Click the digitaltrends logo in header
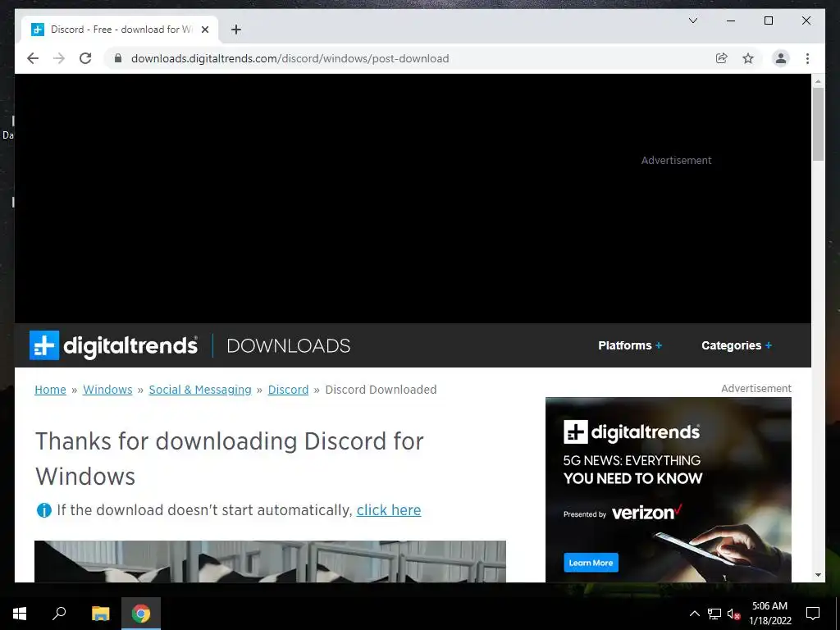 point(113,345)
